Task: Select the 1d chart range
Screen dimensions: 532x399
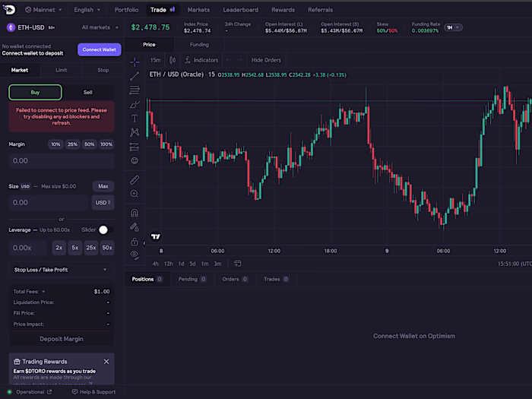Action: point(181,264)
